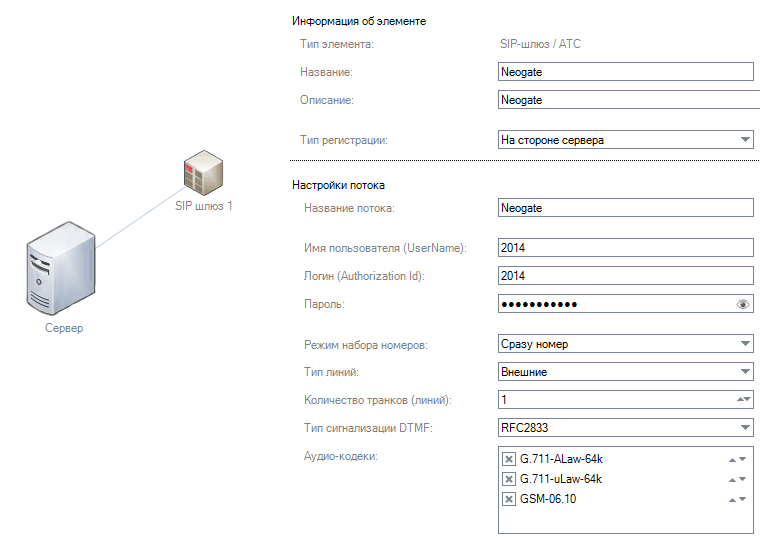This screenshot has width=760, height=544.
Task: Click the Пароль password field
Action: (626, 304)
